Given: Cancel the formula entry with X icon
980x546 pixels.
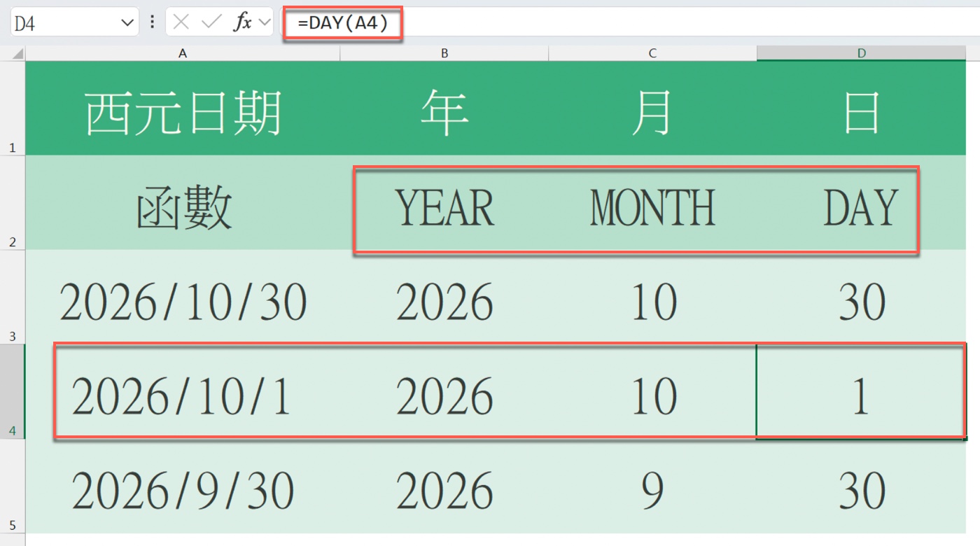Looking at the screenshot, I should [181, 22].
